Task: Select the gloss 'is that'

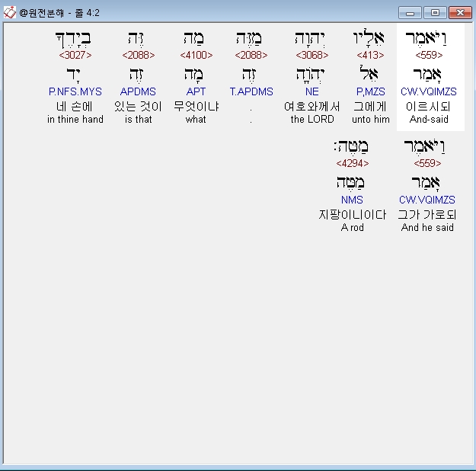Action: point(138,119)
